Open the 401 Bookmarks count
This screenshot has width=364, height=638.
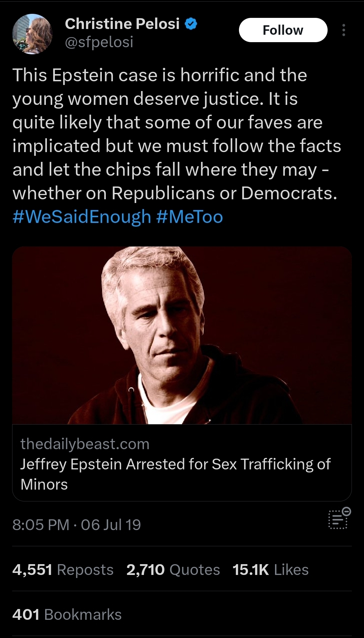pyautogui.click(x=67, y=614)
